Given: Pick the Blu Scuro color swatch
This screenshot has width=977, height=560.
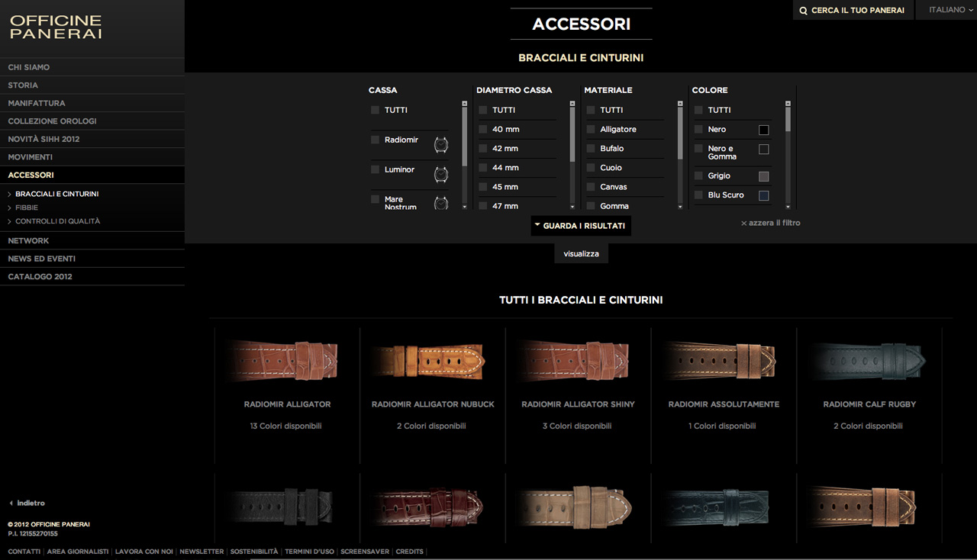Looking at the screenshot, I should [763, 195].
